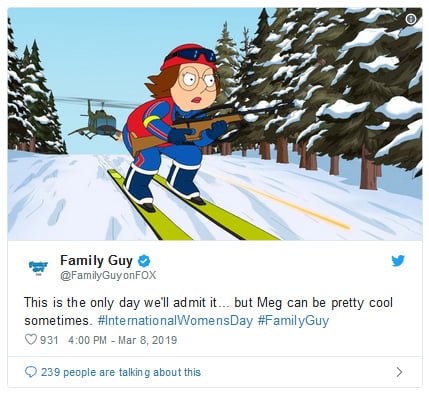This screenshot has height=403, width=429.
Task: Click Meg's face in the tweet image
Action: (x=197, y=86)
